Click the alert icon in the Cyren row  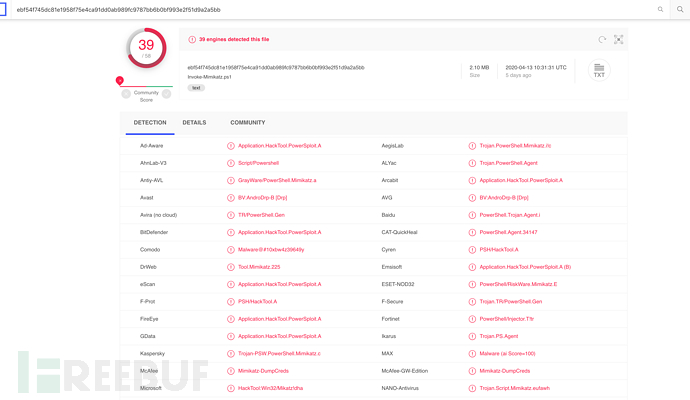click(x=472, y=250)
